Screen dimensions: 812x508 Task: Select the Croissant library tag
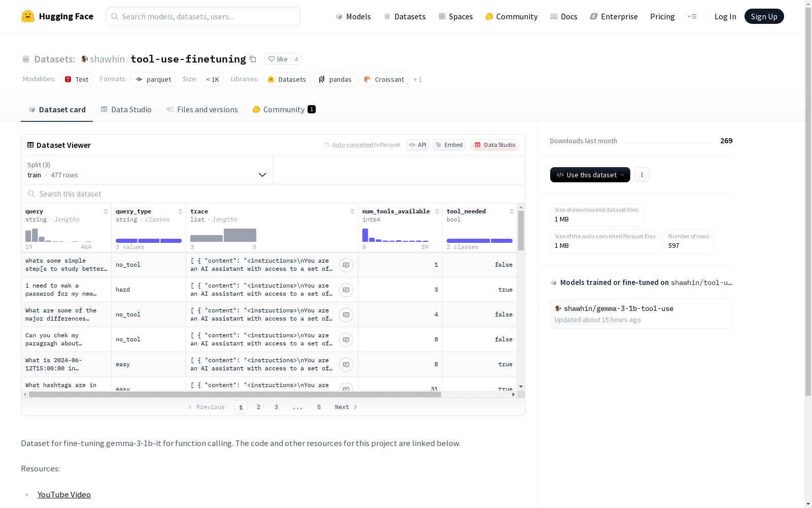[x=384, y=79]
